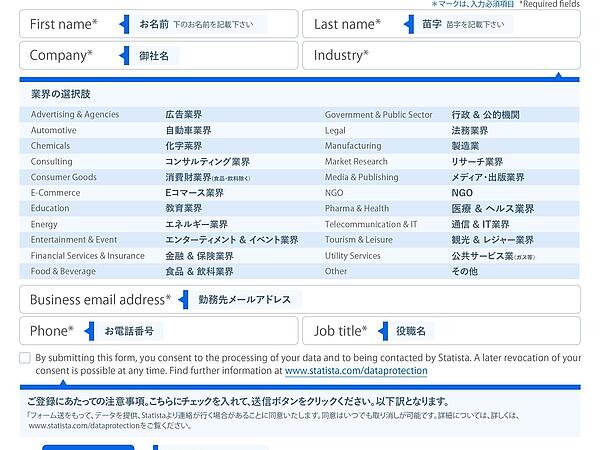
Task: Click the blue arrow beside First name
Action: tap(124, 24)
